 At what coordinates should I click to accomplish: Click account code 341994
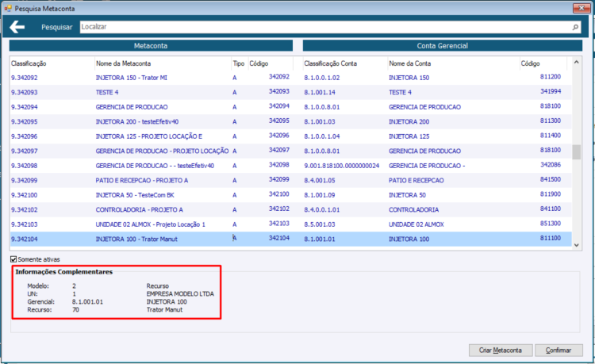551,91
